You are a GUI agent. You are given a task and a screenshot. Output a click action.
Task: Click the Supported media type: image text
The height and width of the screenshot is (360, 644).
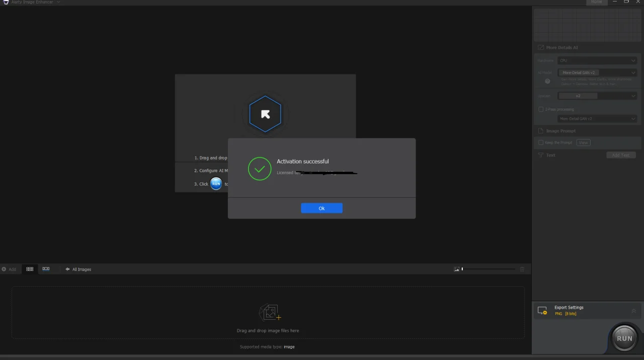(267, 347)
